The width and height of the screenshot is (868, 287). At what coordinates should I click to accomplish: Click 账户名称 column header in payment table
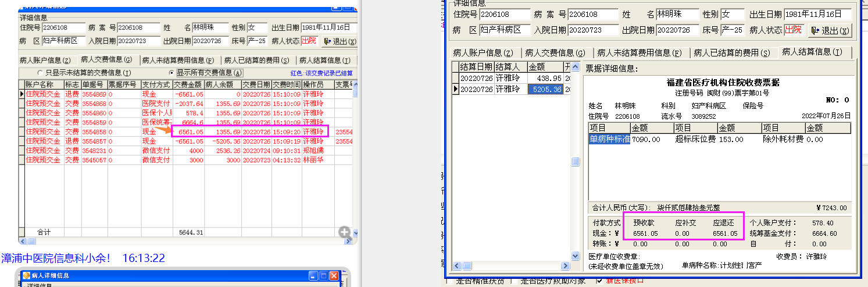44,84
